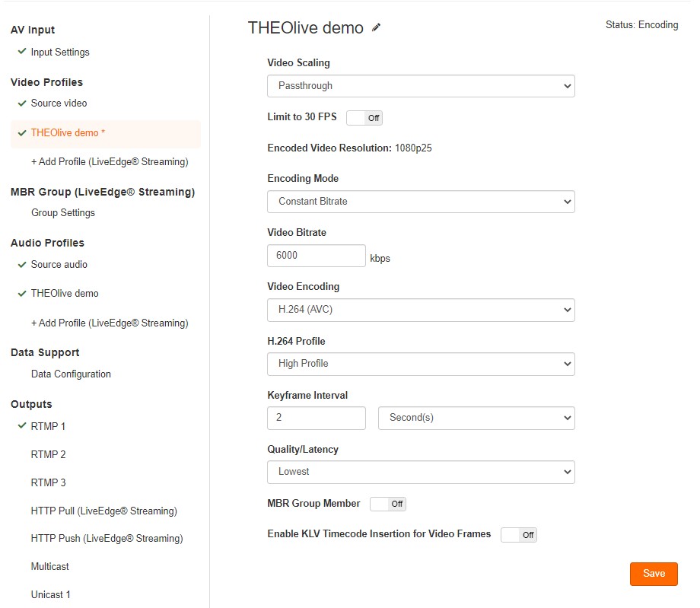Open the Keyframe Interval unit dropdown
Viewport: 700px width, 608px height.
point(476,418)
